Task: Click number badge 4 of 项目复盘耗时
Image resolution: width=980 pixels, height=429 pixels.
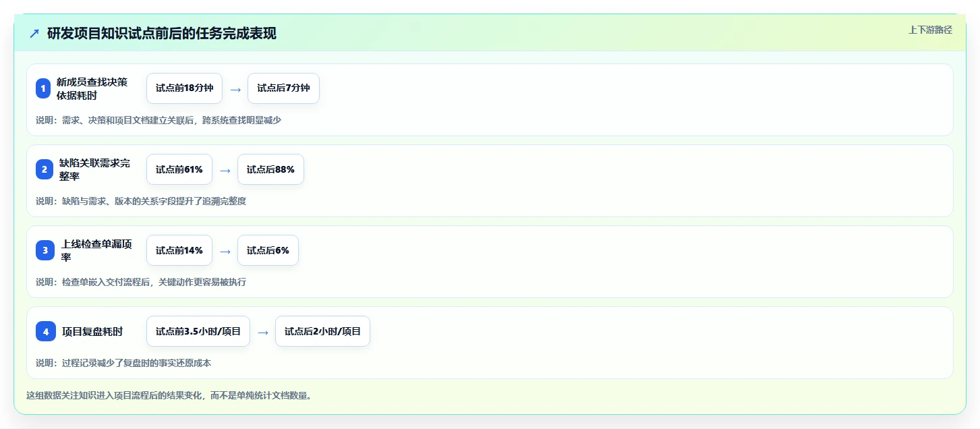Action: pyautogui.click(x=46, y=331)
